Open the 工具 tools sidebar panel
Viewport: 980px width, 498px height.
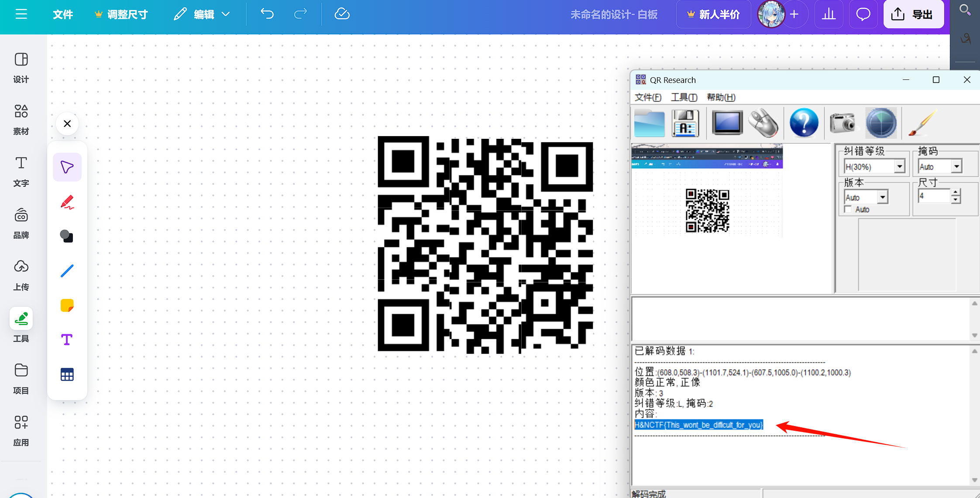pos(21,326)
